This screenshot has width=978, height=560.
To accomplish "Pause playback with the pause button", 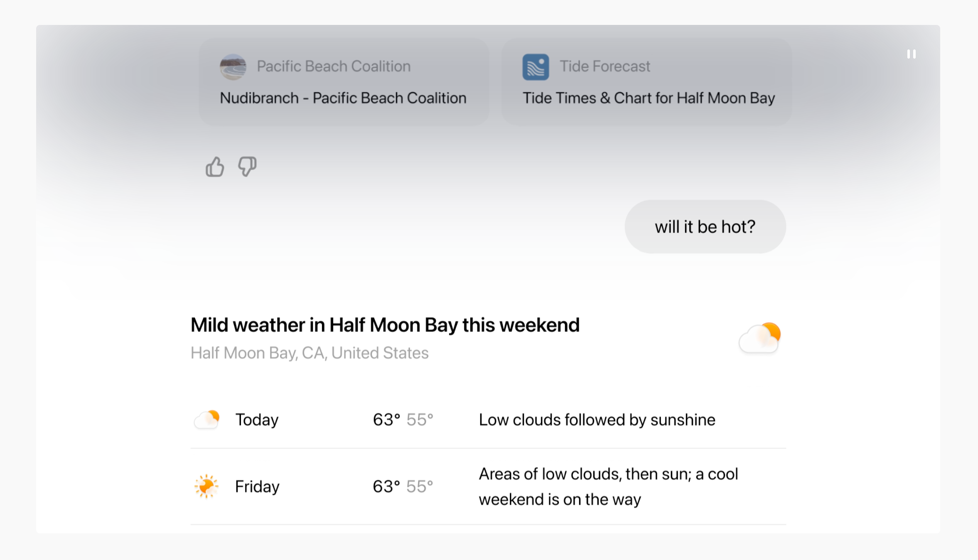I will (911, 54).
